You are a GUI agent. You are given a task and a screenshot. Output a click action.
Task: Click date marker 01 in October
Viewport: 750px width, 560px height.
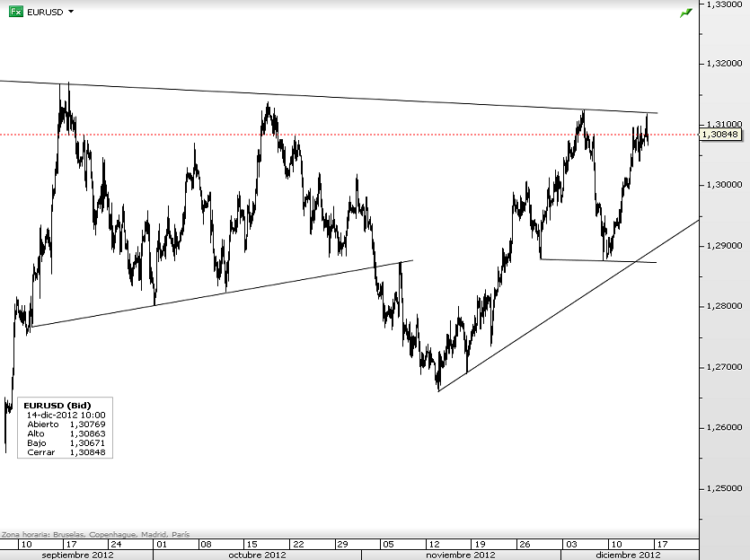pos(162,544)
